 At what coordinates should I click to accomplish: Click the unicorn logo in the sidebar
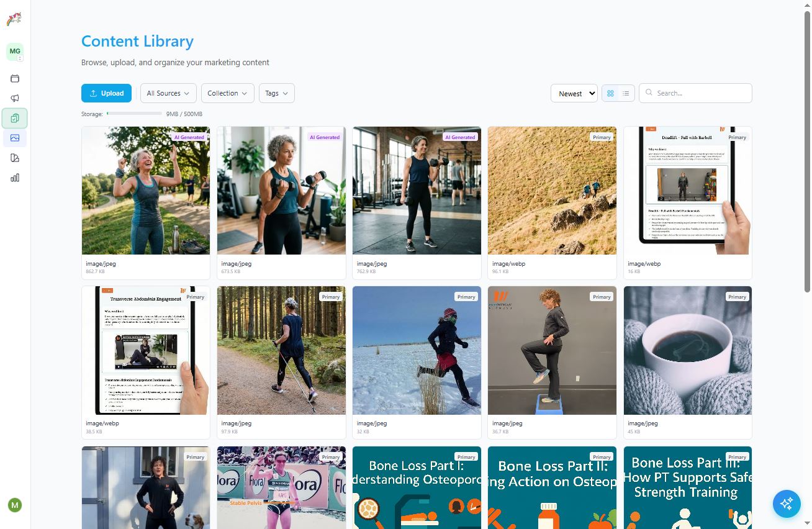click(x=14, y=19)
